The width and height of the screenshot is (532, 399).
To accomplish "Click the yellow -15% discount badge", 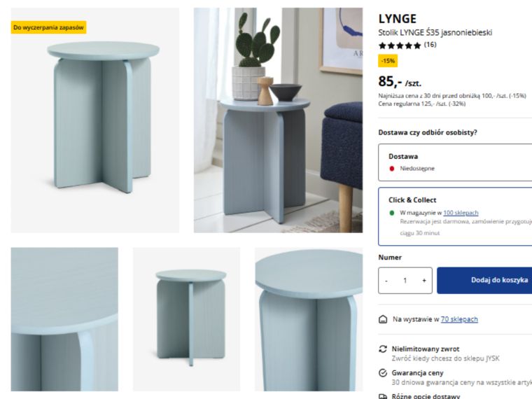I will coord(388,61).
